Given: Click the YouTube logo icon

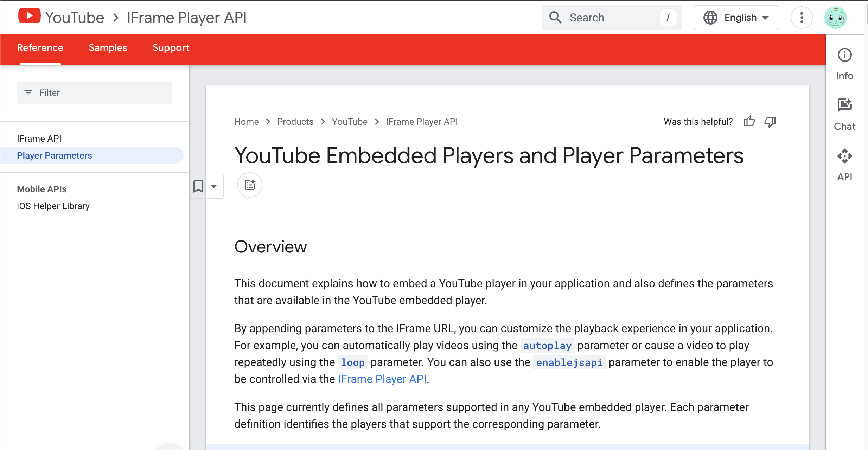Looking at the screenshot, I should point(29,16).
